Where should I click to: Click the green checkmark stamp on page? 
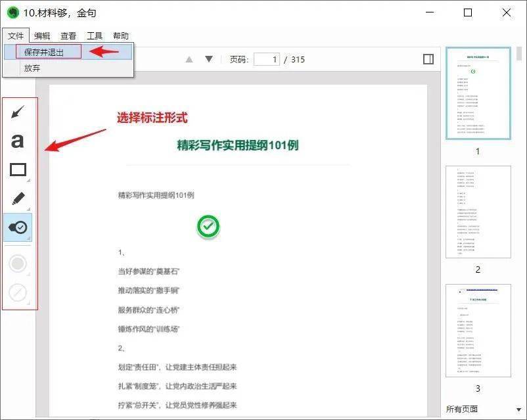pyautogui.click(x=208, y=227)
